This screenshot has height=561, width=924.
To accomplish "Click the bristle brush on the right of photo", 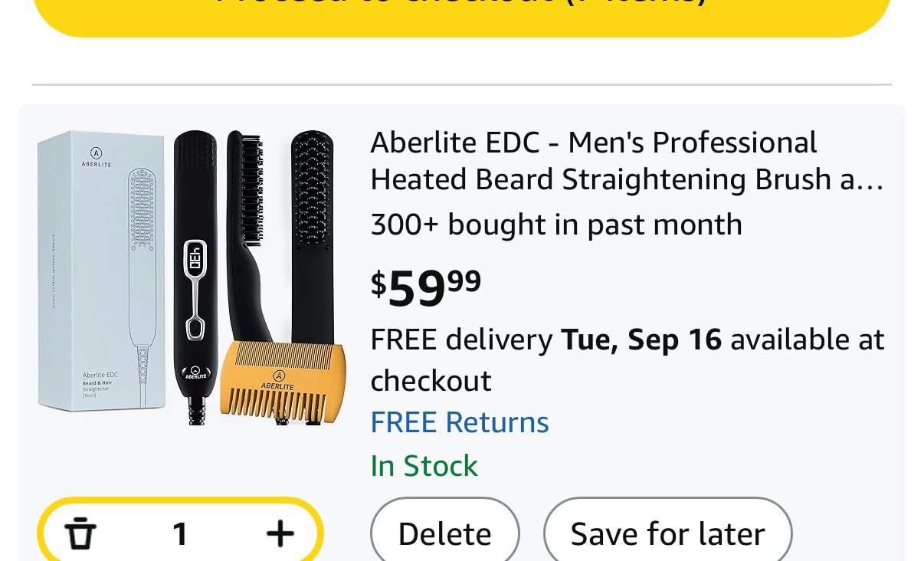I will coord(312,230).
